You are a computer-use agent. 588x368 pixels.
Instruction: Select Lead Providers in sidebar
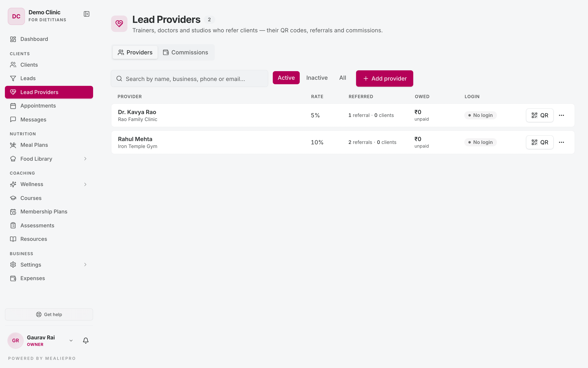49,92
